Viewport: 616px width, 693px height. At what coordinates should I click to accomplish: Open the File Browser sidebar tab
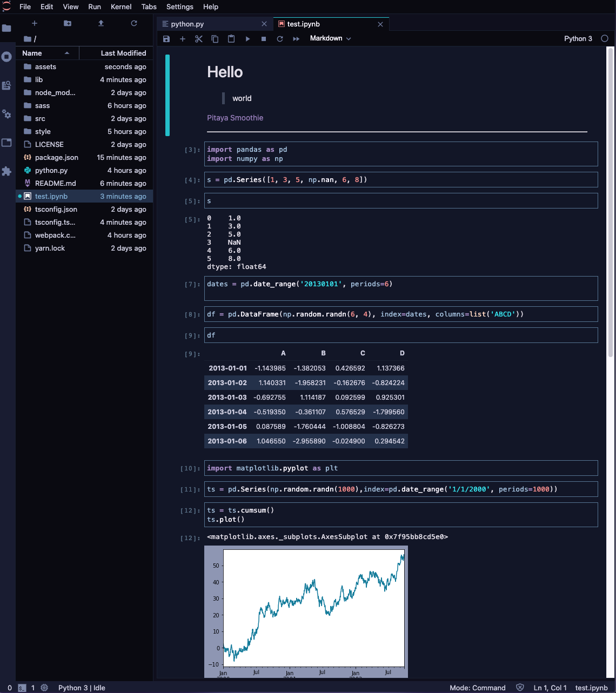6,28
